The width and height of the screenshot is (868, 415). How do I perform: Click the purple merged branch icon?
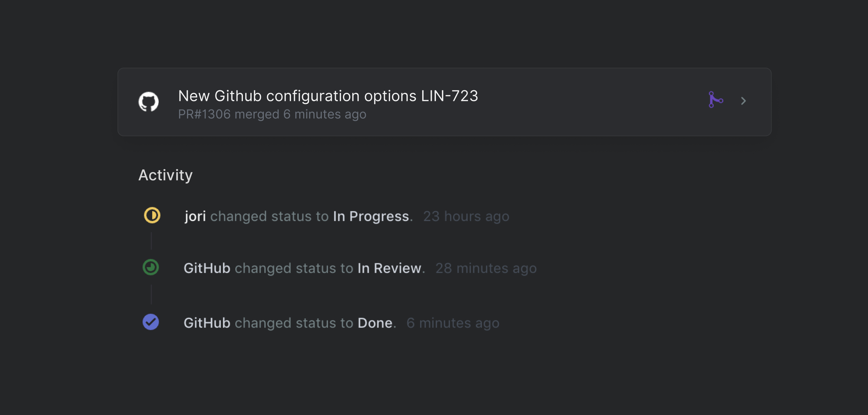point(715,100)
